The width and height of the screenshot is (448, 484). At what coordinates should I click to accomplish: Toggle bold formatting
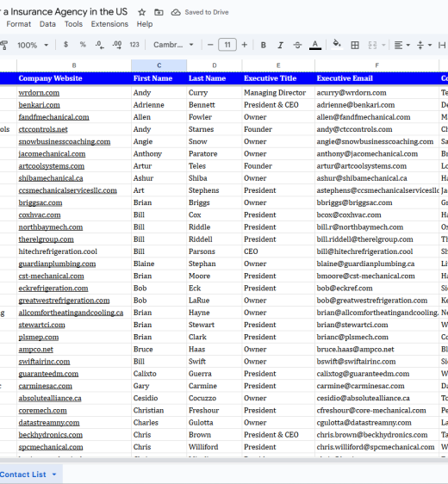coord(264,45)
